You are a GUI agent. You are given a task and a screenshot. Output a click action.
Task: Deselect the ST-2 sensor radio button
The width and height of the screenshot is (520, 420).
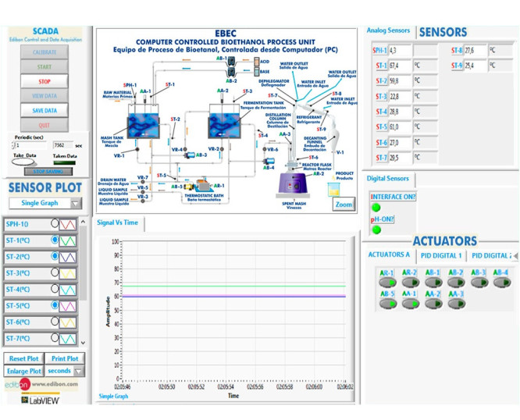point(55,257)
